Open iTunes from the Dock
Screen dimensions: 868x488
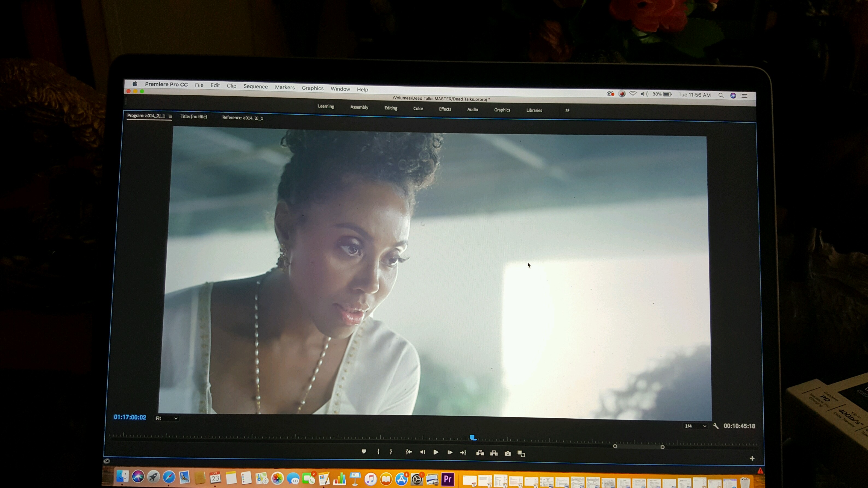point(370,479)
